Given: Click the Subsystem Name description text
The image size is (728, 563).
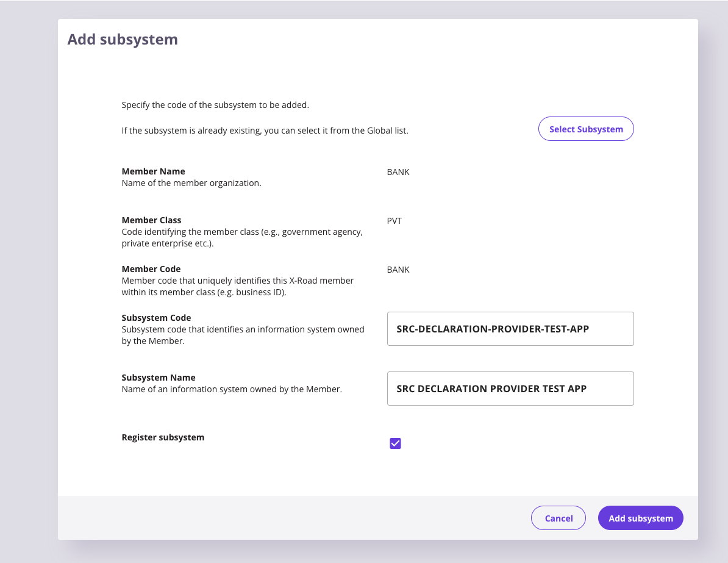Looking at the screenshot, I should click(x=231, y=389).
